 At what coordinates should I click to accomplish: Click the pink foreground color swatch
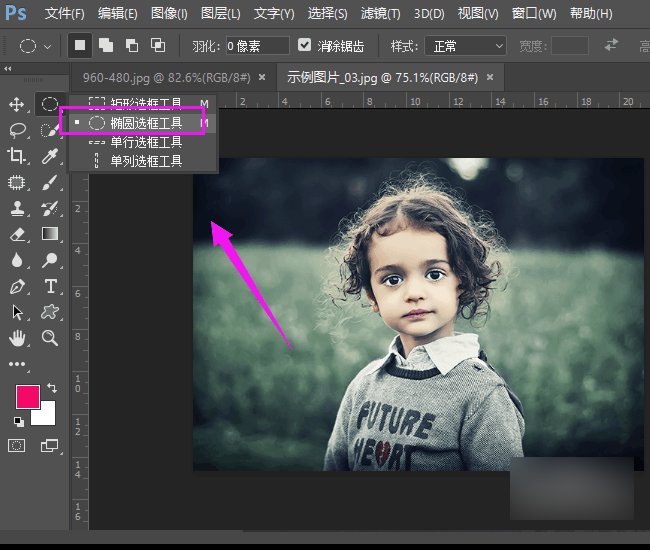click(x=27, y=397)
